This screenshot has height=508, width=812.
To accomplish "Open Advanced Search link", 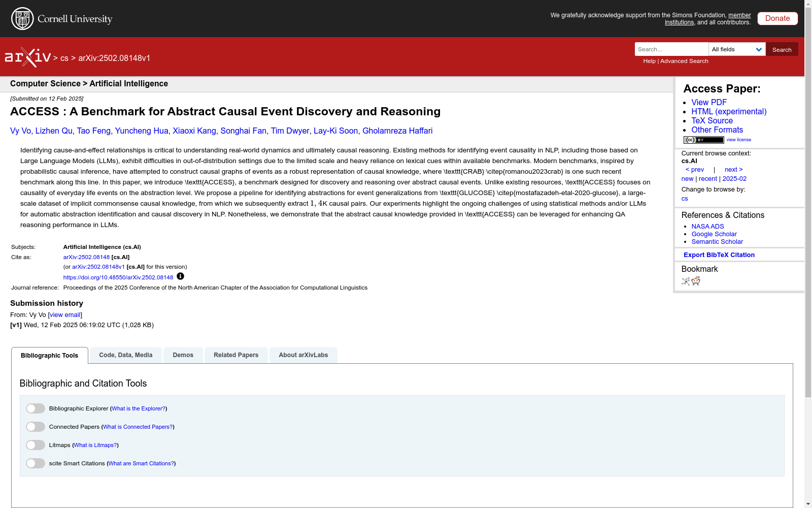I will pos(684,61).
